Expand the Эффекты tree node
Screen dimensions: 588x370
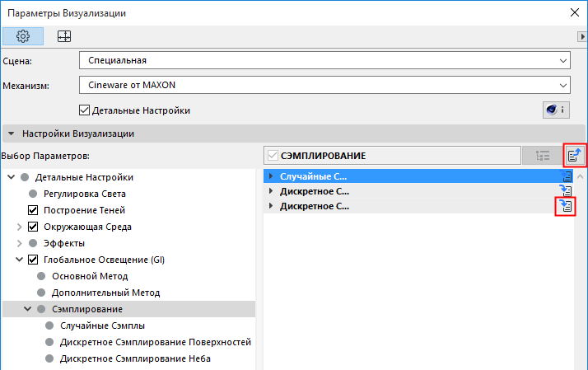[21, 243]
